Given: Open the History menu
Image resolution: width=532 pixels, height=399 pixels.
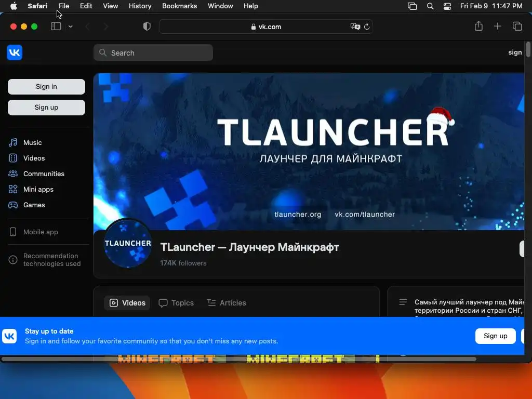Looking at the screenshot, I should pyautogui.click(x=140, y=6).
